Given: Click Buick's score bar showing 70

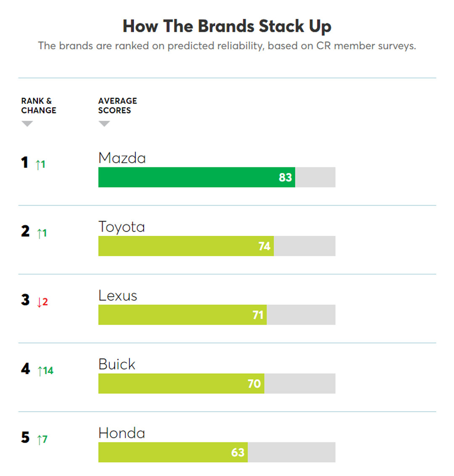Looking at the screenshot, I should [181, 383].
